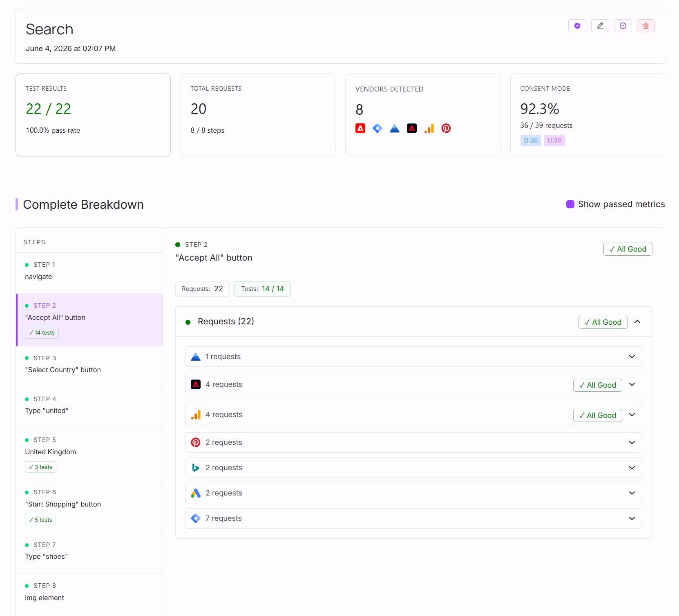Expand the Bing 2 requests row
The width and height of the screenshot is (679, 616).
click(413, 468)
